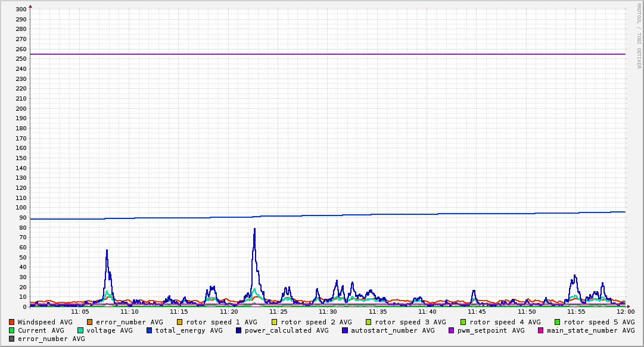Click the 11:05 time axis label

pos(80,311)
